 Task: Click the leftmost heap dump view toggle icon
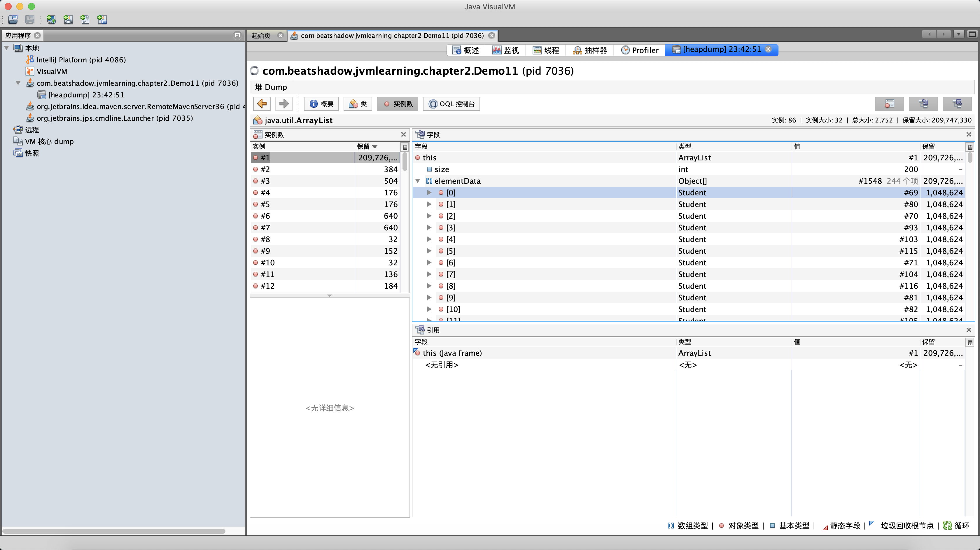889,104
